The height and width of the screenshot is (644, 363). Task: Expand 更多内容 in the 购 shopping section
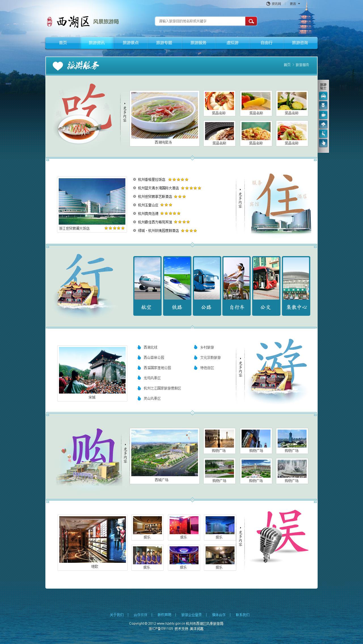(x=125, y=454)
